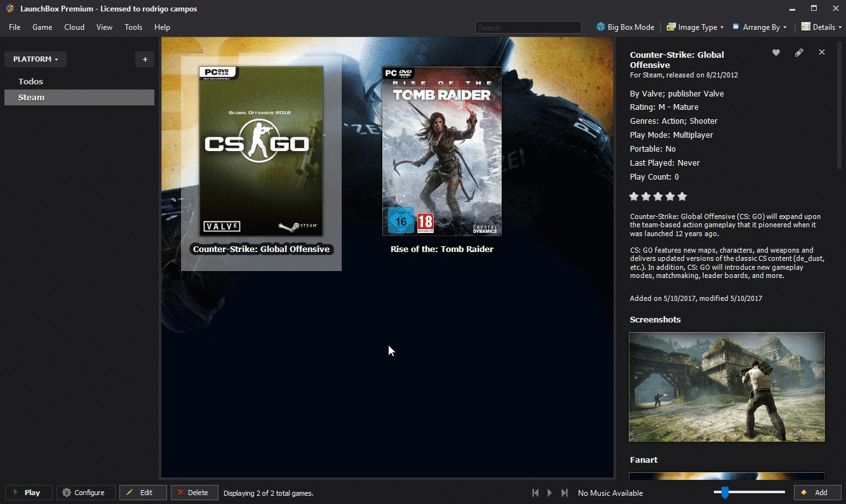Image resolution: width=846 pixels, height=504 pixels.
Task: Switch to Big Box Mode
Action: [x=625, y=27]
